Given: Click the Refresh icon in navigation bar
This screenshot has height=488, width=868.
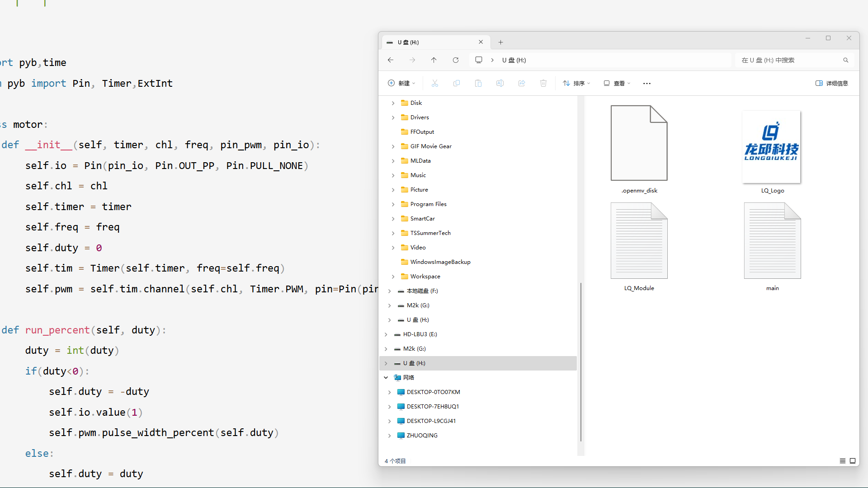Looking at the screenshot, I should coord(456,60).
